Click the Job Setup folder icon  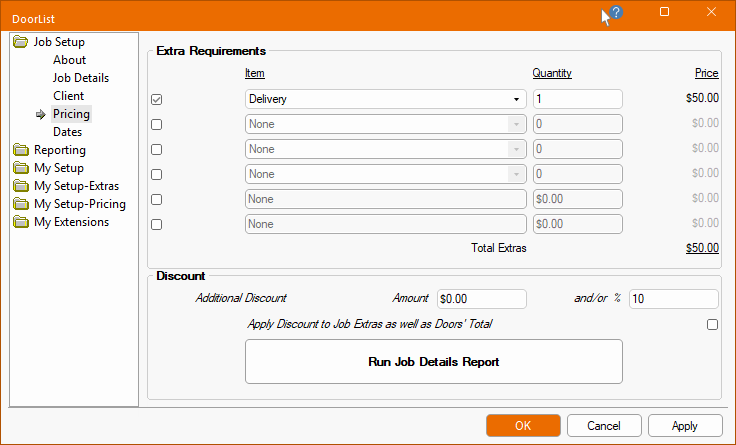[x=20, y=42]
